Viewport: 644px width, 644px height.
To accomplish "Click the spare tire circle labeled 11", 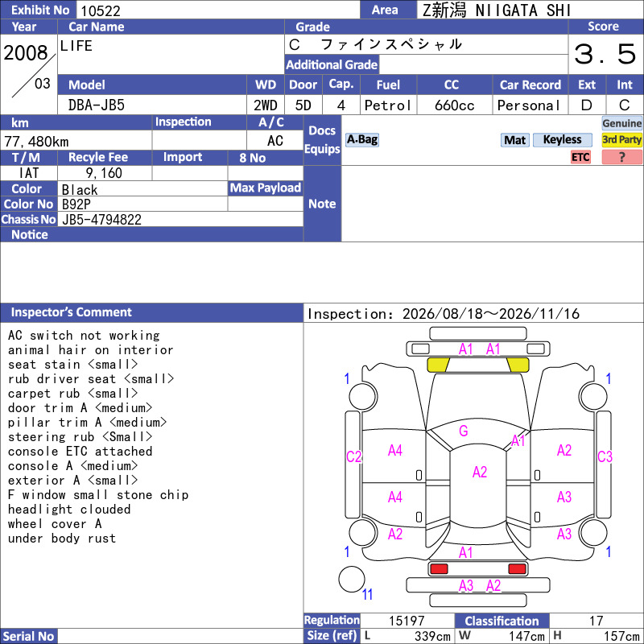I will tap(352, 579).
